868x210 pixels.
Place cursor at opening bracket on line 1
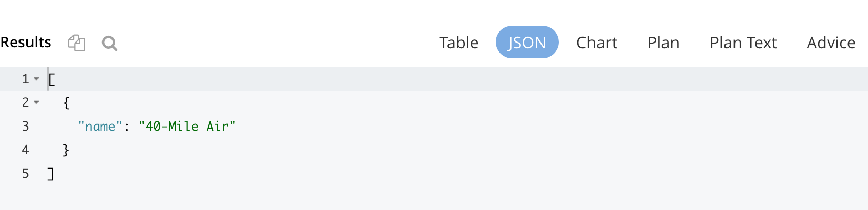coord(52,79)
